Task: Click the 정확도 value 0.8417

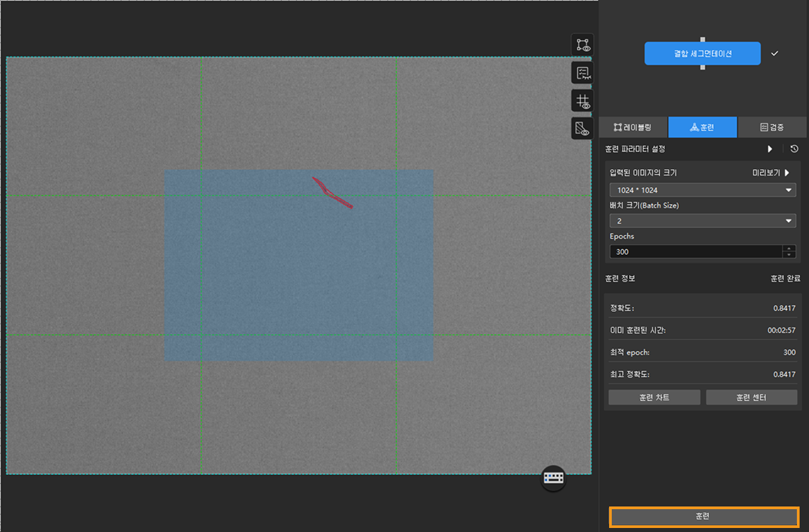Action: pyautogui.click(x=784, y=309)
